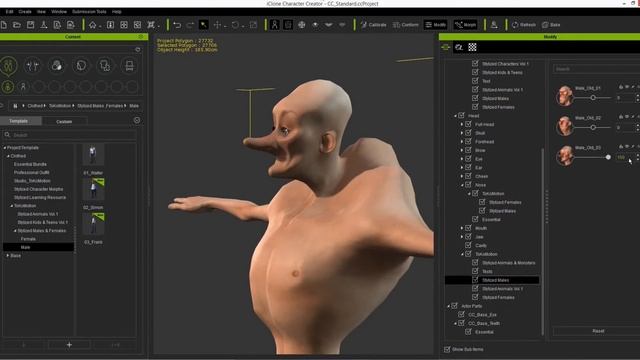Toggle the Head category checkbox
This screenshot has width=640, height=360.
(x=462, y=116)
